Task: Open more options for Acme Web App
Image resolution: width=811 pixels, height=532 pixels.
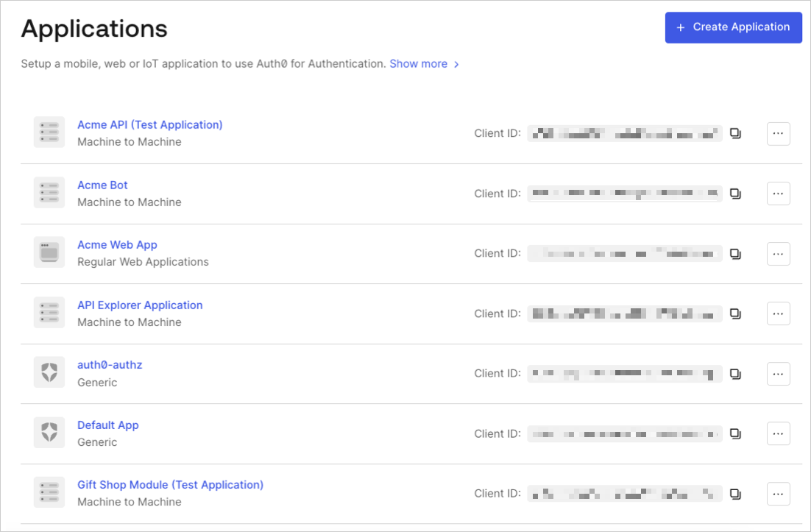Action: [x=778, y=253]
